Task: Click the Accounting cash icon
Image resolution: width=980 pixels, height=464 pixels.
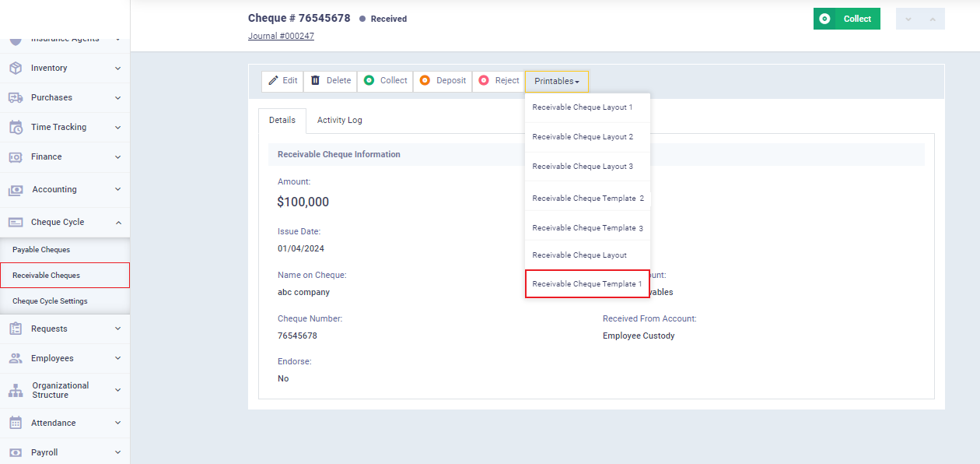Action: tap(16, 190)
